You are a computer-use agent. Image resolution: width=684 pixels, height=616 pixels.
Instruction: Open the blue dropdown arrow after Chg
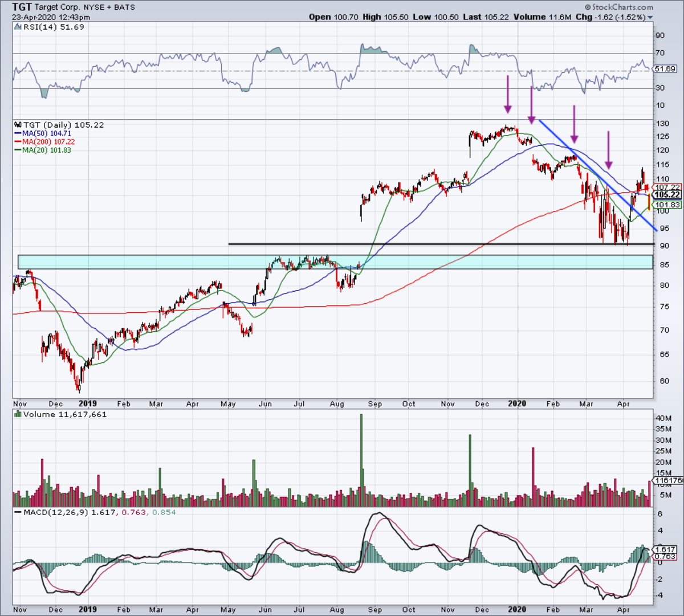coord(650,18)
